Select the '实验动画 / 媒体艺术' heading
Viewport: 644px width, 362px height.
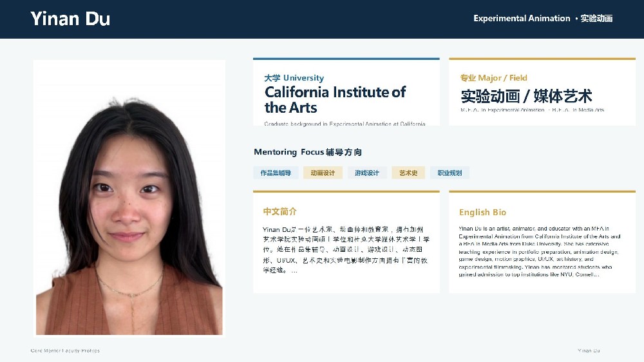coord(526,96)
